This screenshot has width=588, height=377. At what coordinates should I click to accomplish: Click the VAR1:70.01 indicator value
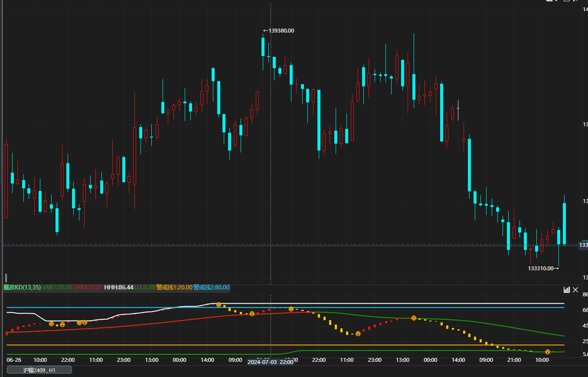[57, 287]
